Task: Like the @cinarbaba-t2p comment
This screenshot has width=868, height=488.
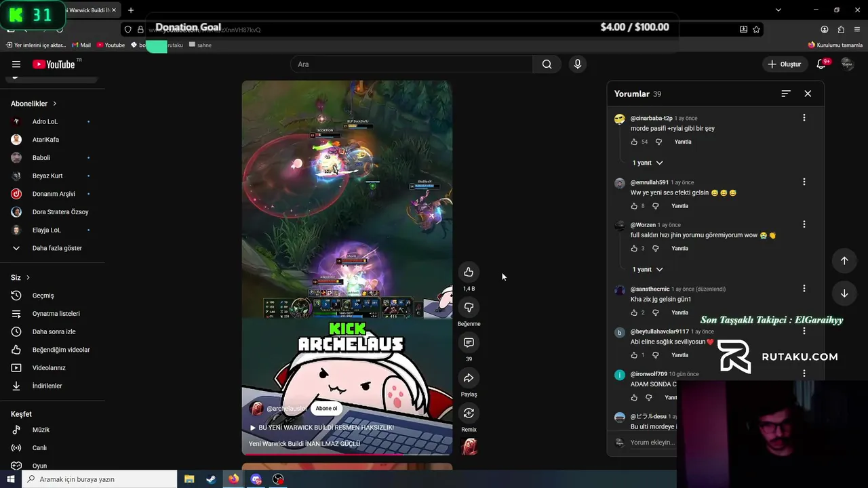Action: pos(634,142)
